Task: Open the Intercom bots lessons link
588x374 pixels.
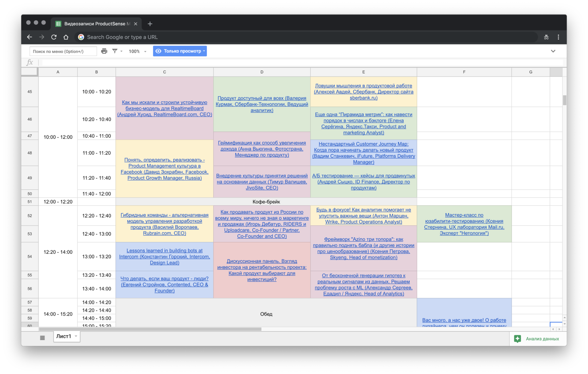Action: (x=164, y=257)
